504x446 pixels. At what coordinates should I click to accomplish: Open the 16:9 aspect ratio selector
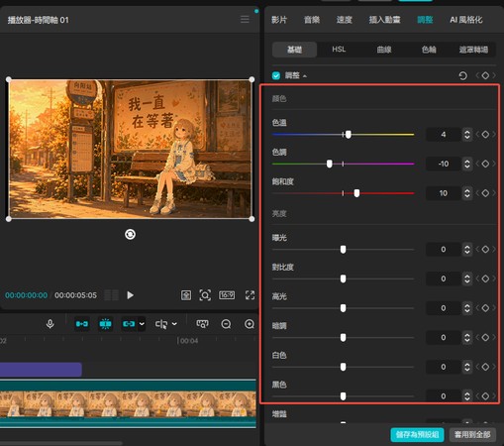click(227, 294)
